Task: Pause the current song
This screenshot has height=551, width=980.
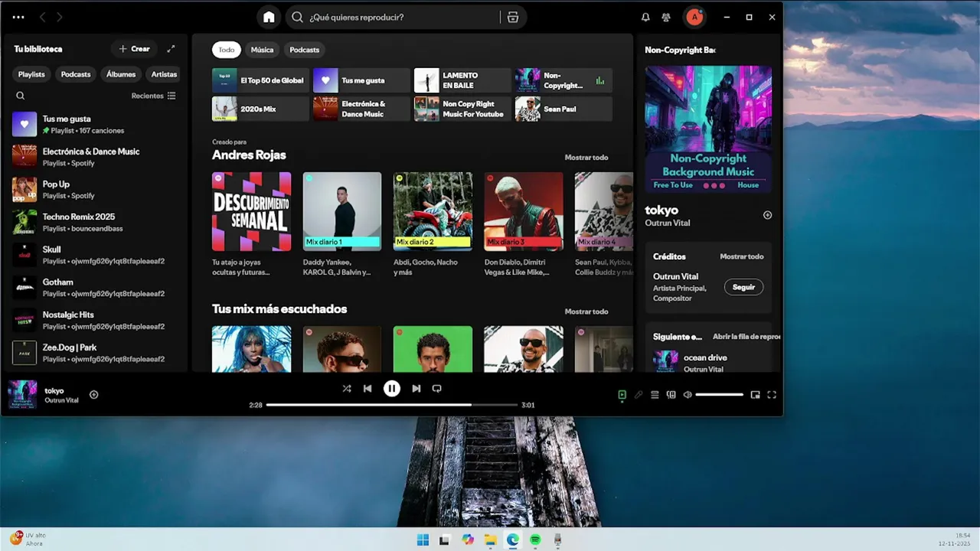Action: point(392,389)
